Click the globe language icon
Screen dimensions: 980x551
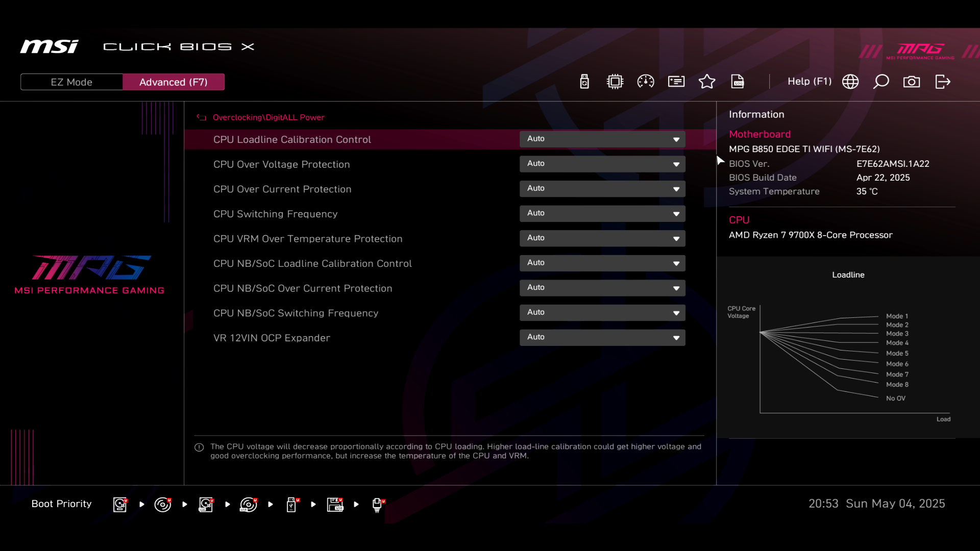pyautogui.click(x=850, y=82)
